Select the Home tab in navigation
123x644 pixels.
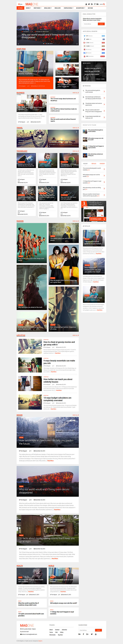click(x=20, y=8)
